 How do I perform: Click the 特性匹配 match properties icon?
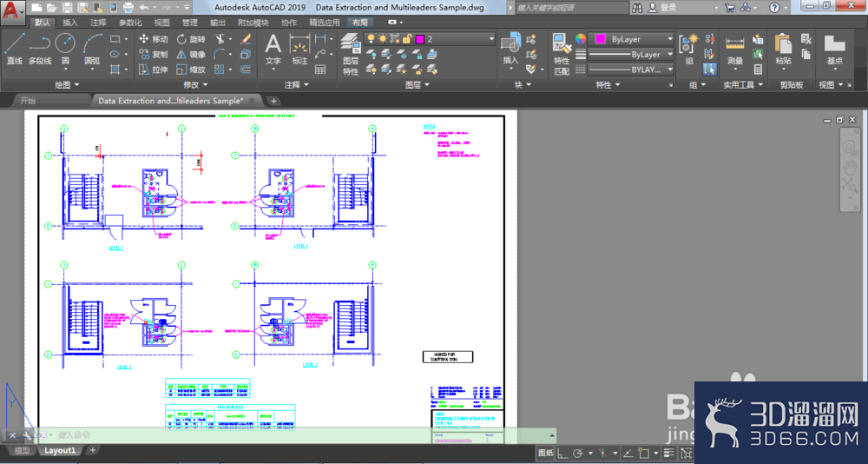[x=562, y=55]
